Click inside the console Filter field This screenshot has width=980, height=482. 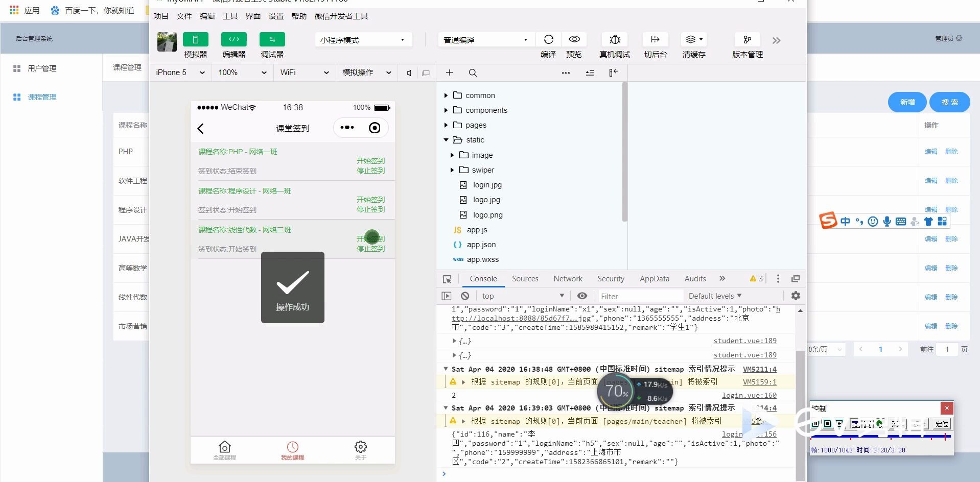(639, 296)
